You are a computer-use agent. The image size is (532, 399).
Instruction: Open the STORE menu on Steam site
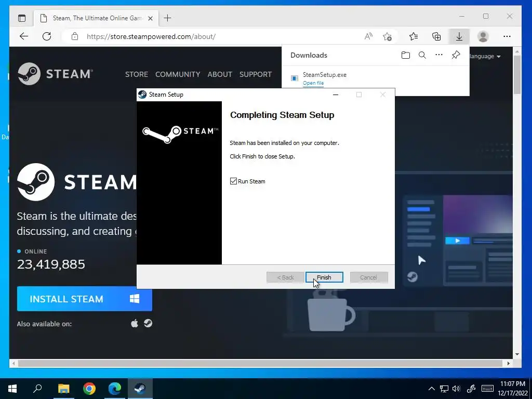[137, 74]
